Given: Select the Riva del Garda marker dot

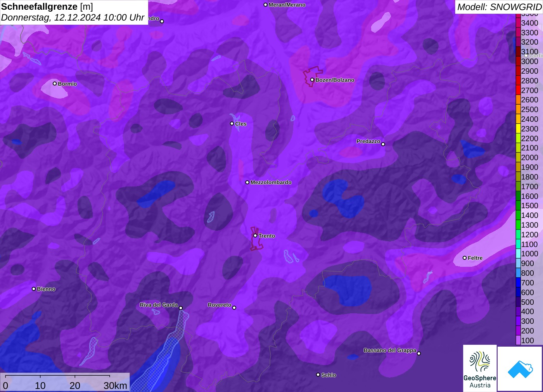Looking at the screenshot, I should (181, 308).
